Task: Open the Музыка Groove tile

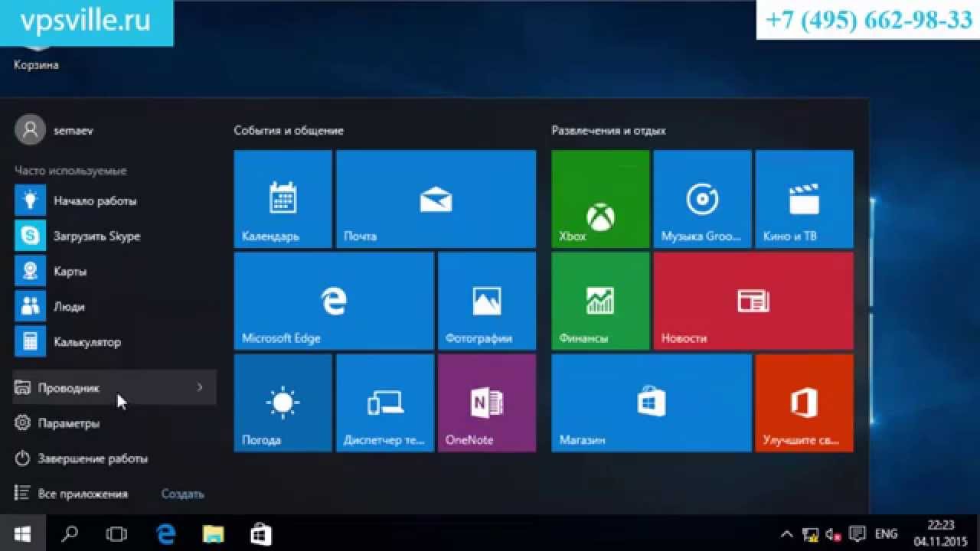Action: coord(702,199)
